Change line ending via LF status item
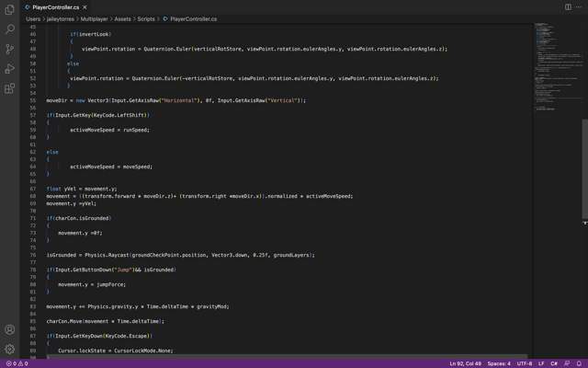 point(541,363)
